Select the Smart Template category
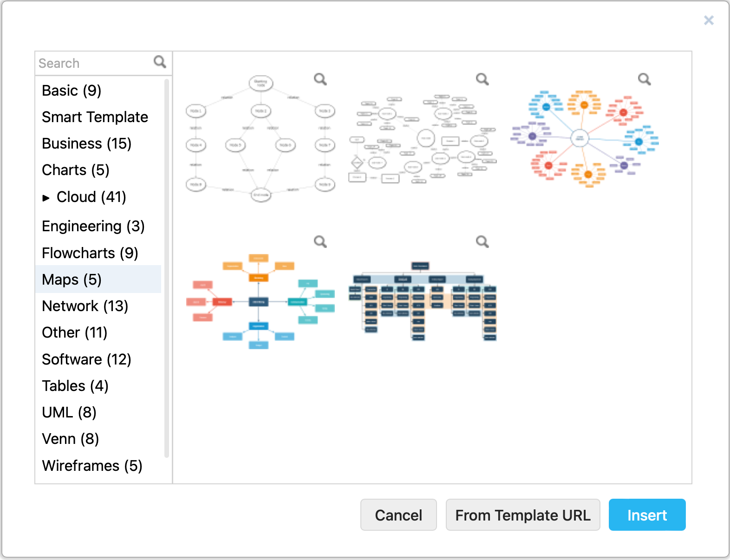The height and width of the screenshot is (560, 730). pos(95,117)
